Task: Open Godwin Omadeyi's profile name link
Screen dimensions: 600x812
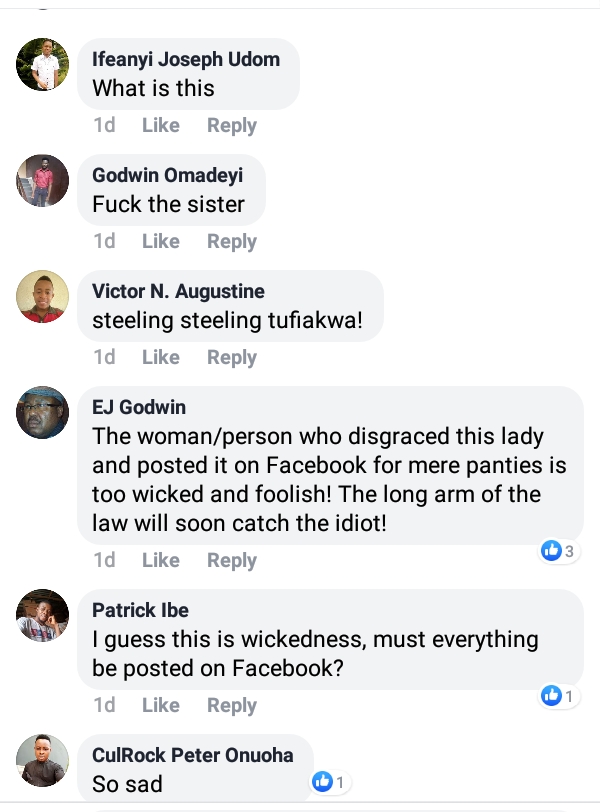Action: pos(167,175)
